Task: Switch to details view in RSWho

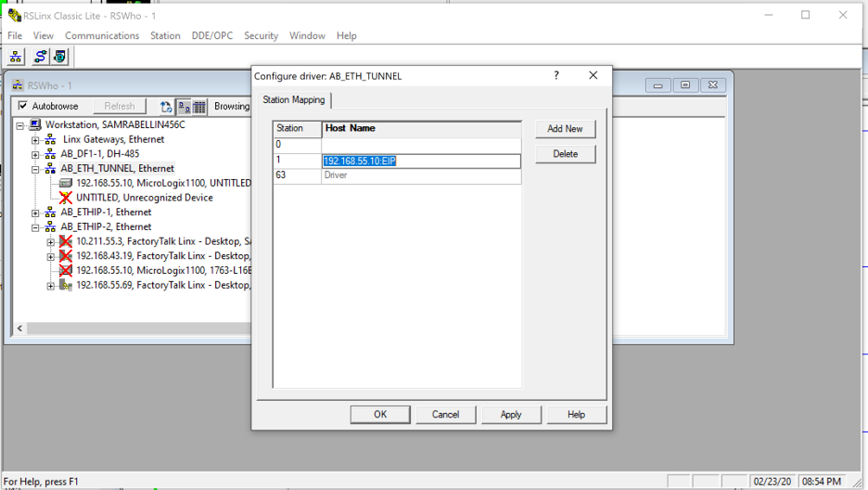Action: (x=199, y=107)
